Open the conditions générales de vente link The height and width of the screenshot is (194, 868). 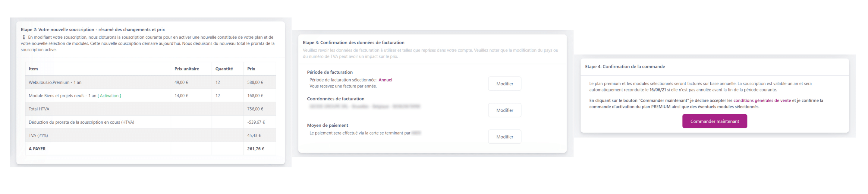pos(762,100)
